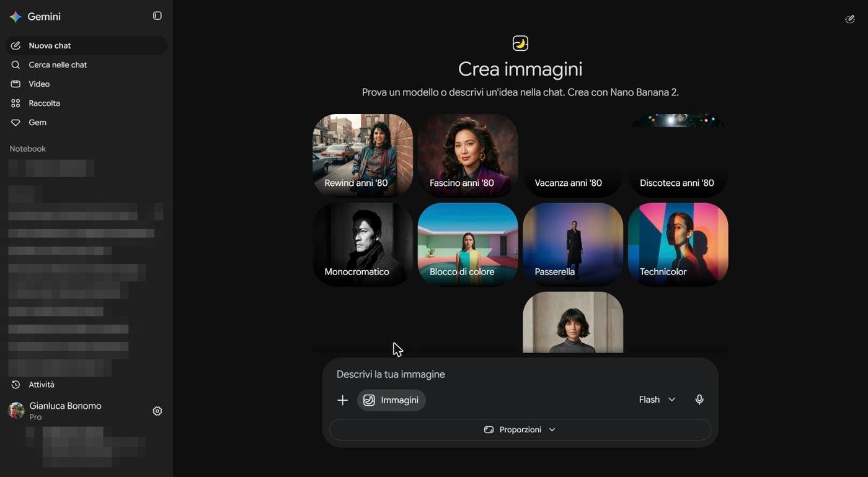Image resolution: width=868 pixels, height=477 pixels.
Task: Open Raccolta in the sidebar
Action: click(86, 103)
